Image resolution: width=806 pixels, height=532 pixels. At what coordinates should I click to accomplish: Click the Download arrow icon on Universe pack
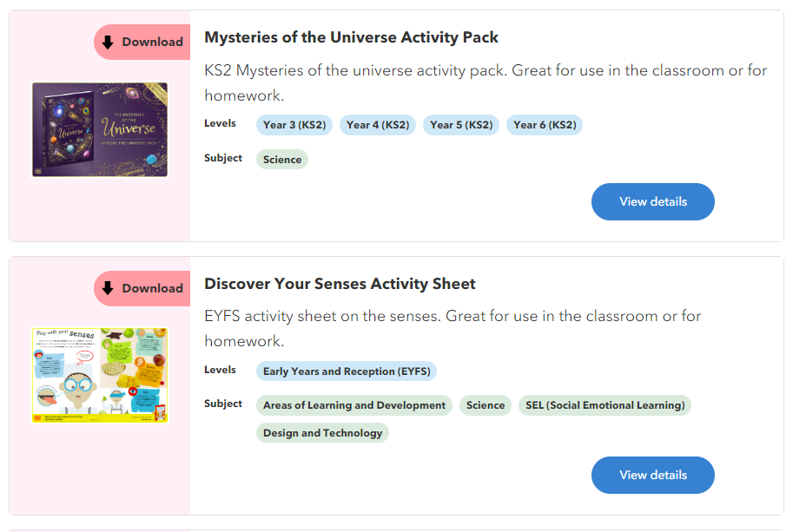pos(109,42)
